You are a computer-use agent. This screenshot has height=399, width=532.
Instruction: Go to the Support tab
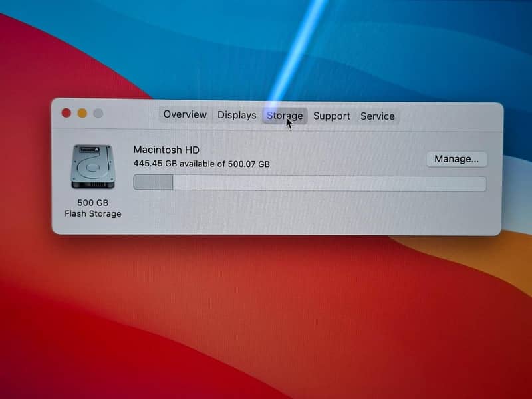(x=331, y=116)
